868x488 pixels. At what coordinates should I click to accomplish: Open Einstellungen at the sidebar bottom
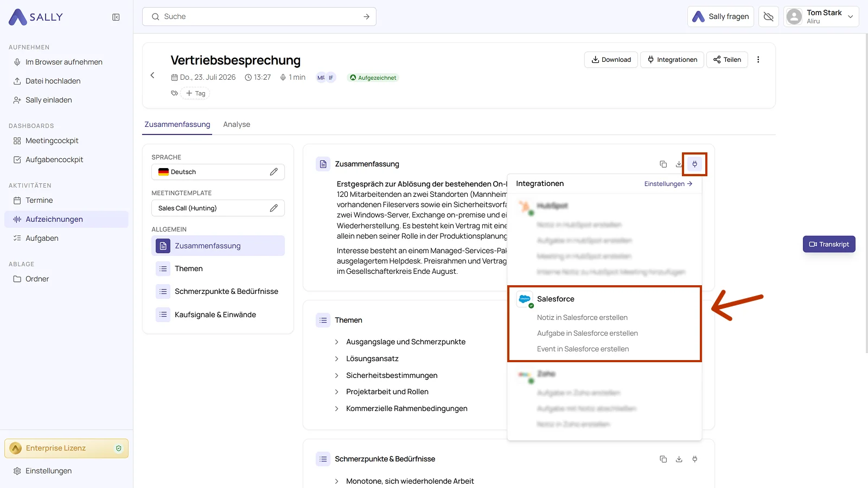[x=48, y=471]
